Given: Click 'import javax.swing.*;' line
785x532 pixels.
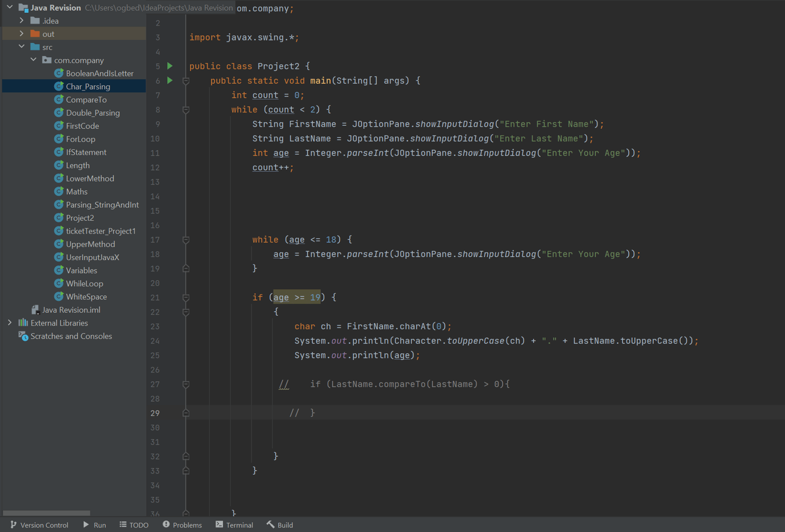Looking at the screenshot, I should click(x=244, y=37).
